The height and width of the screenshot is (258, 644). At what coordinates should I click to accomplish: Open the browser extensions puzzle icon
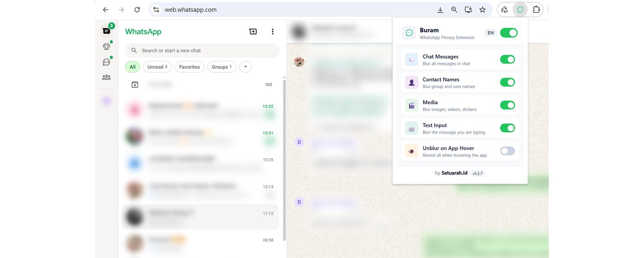pyautogui.click(x=536, y=10)
